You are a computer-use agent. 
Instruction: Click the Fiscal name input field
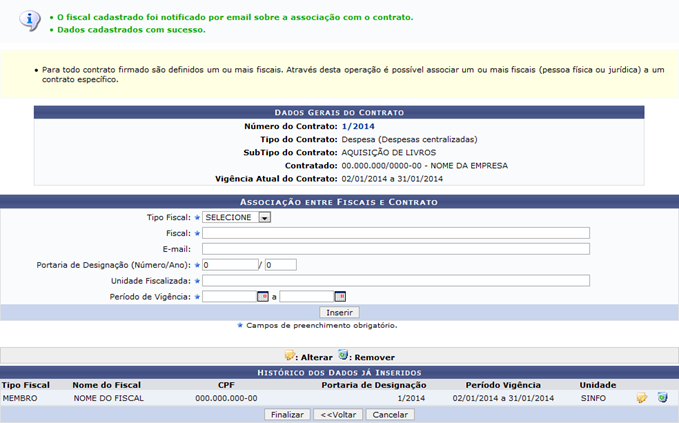pyautogui.click(x=396, y=233)
